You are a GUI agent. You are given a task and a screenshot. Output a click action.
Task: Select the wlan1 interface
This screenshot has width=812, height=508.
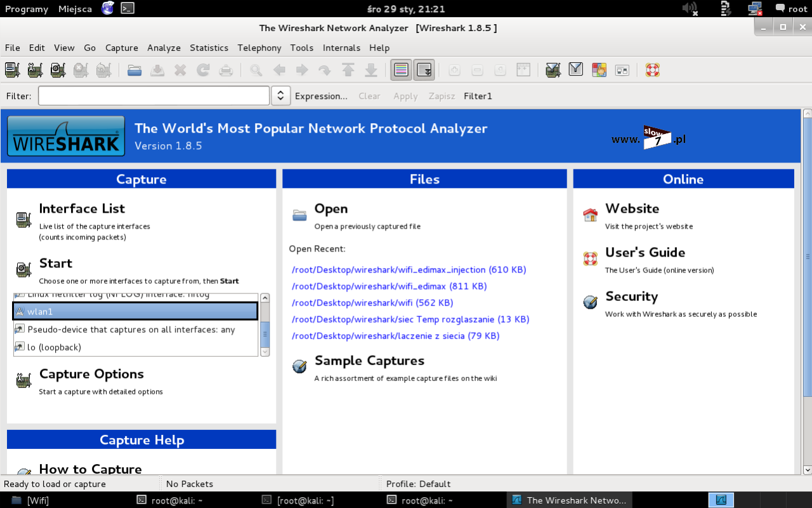[x=136, y=311]
